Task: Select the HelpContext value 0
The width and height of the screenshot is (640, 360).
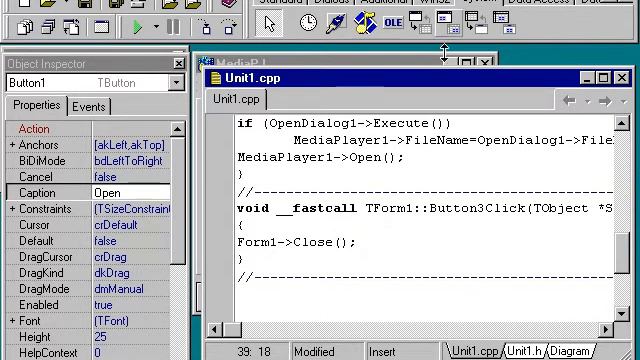Action: 97,353
